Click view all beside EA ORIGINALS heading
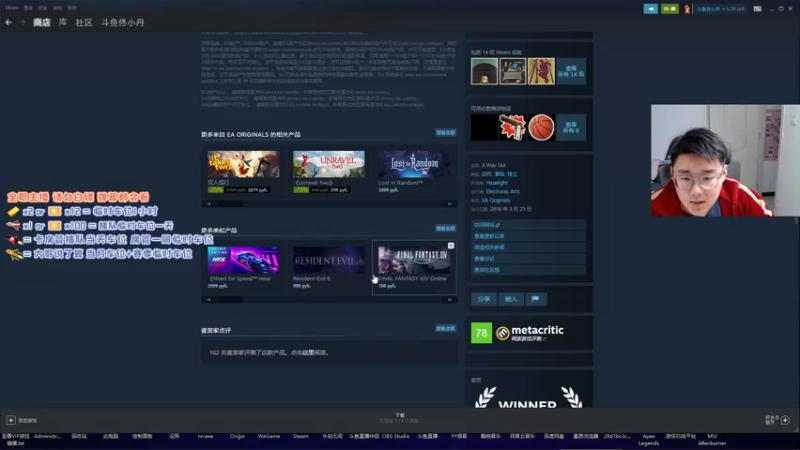 coord(445,133)
